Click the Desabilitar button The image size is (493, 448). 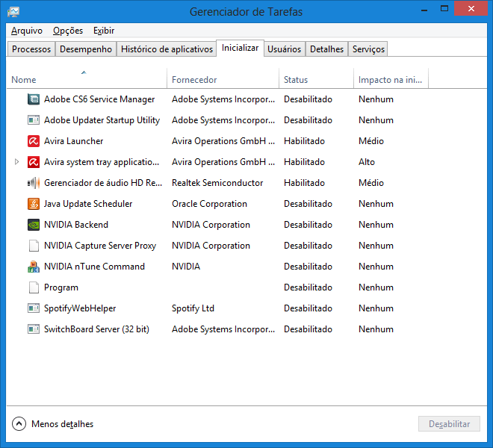tap(449, 424)
